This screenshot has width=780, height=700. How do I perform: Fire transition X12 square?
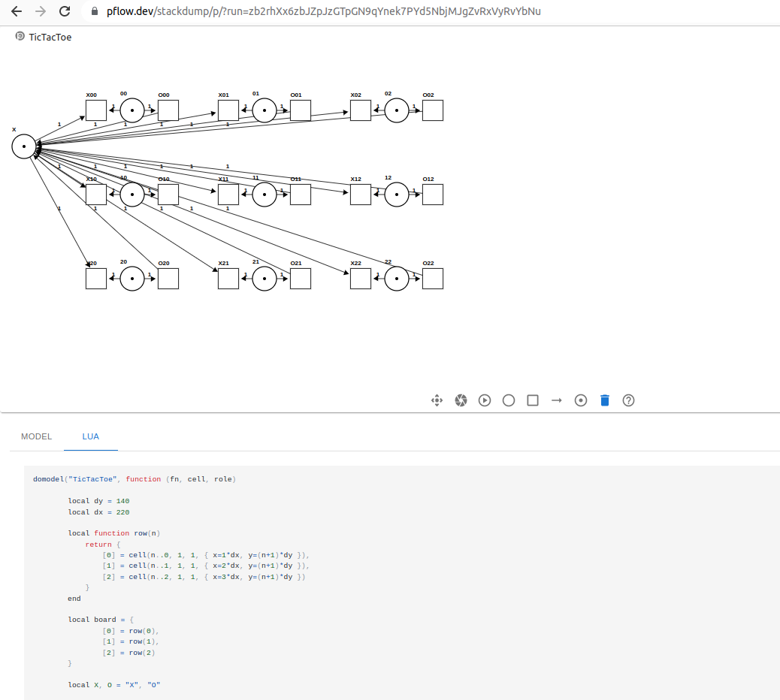(x=361, y=195)
